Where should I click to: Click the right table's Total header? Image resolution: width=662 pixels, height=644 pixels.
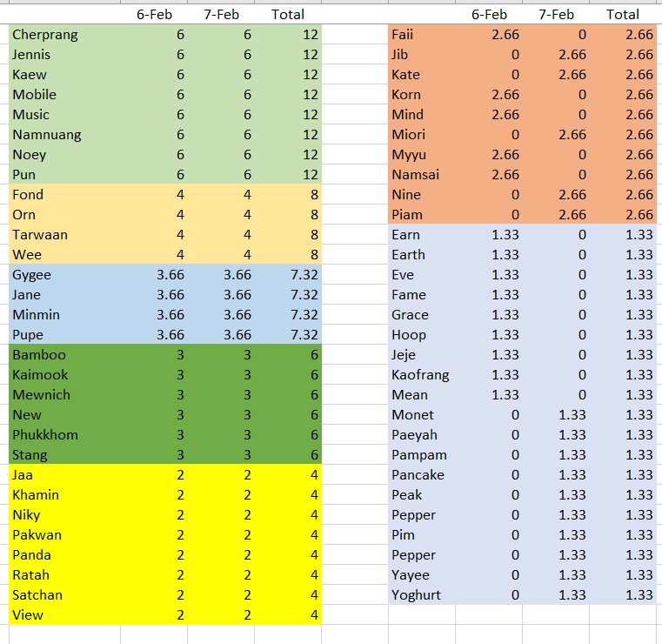click(623, 14)
